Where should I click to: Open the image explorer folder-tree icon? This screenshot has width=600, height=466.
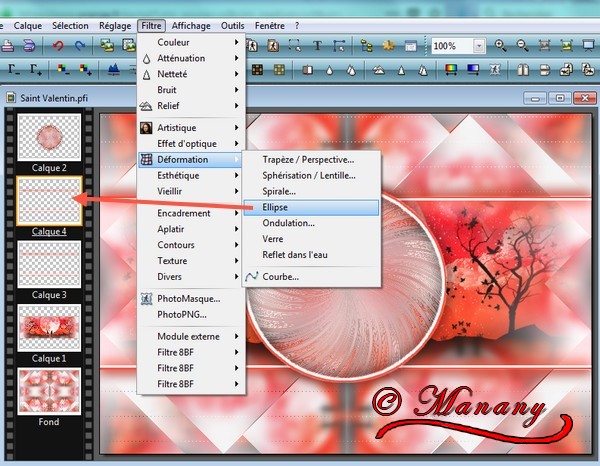point(366,46)
